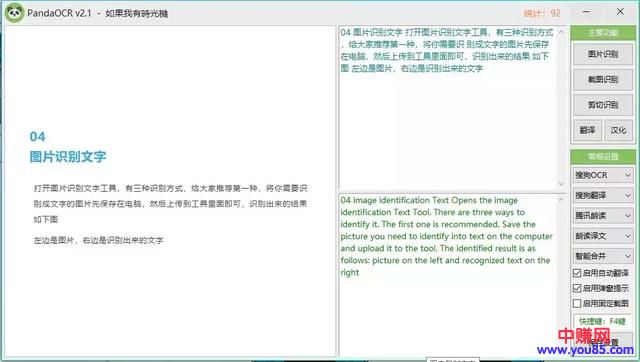Click the 快捷键 F4键 hotkey field

pyautogui.click(x=602, y=322)
